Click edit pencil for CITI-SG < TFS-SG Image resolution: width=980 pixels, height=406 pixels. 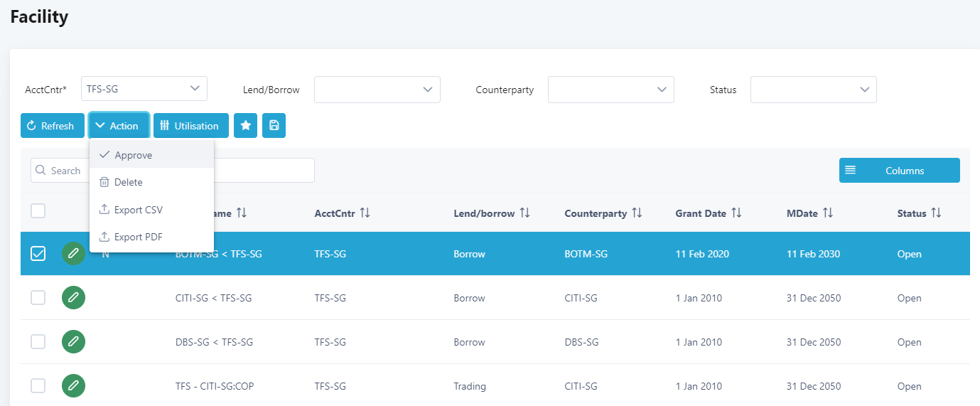pyautogui.click(x=73, y=298)
